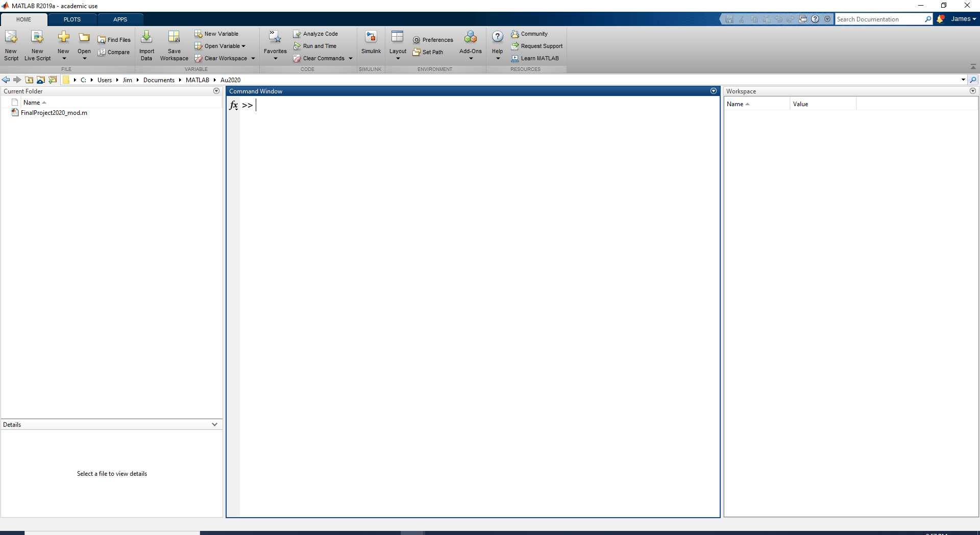Open Help with the question mark icon
The image size is (980, 535).
click(x=497, y=36)
